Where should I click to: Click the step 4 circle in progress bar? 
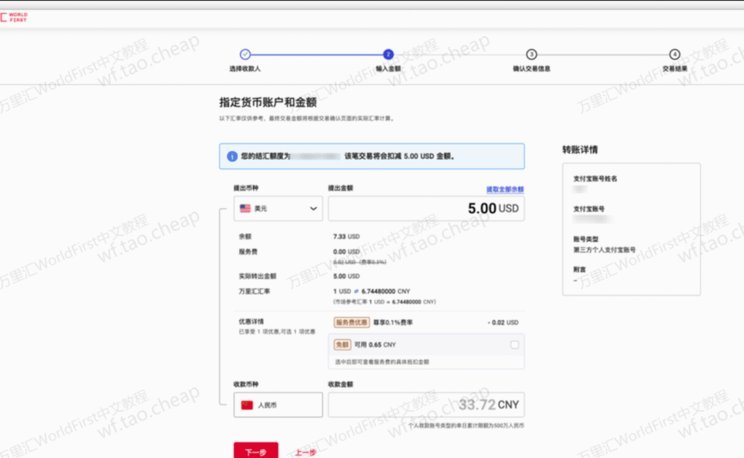point(674,54)
